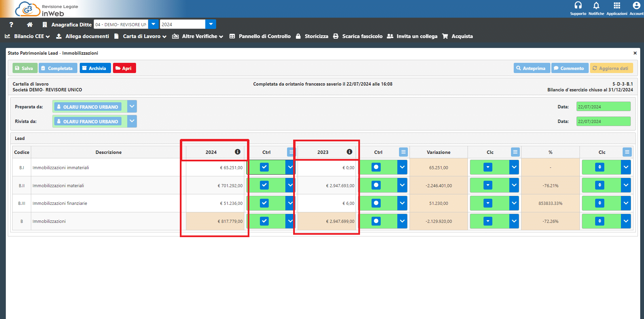Toggle the 2024 Ctrl checkbox for Immobilizzazioni immateriali

pyautogui.click(x=264, y=167)
